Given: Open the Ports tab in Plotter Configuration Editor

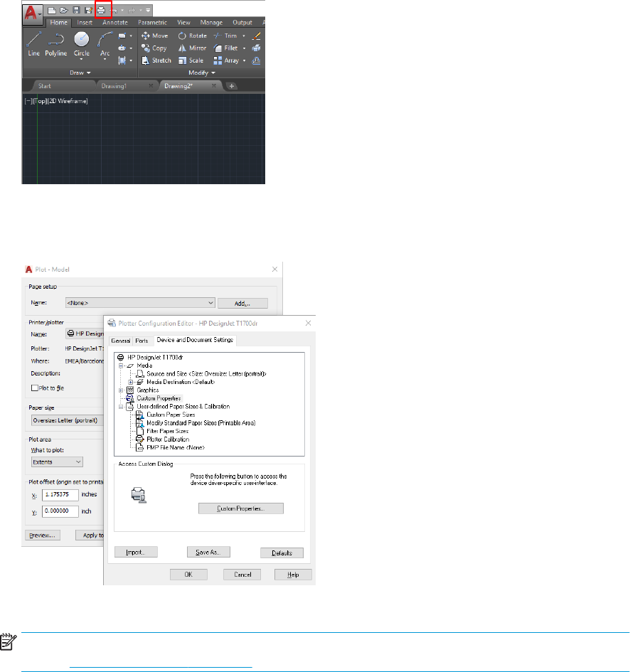Looking at the screenshot, I should point(142,341).
